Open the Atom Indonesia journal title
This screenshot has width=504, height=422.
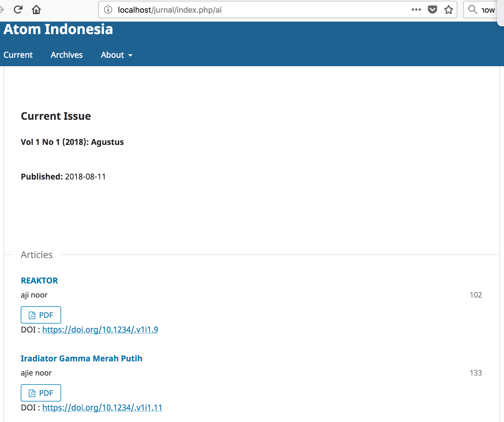click(x=58, y=29)
